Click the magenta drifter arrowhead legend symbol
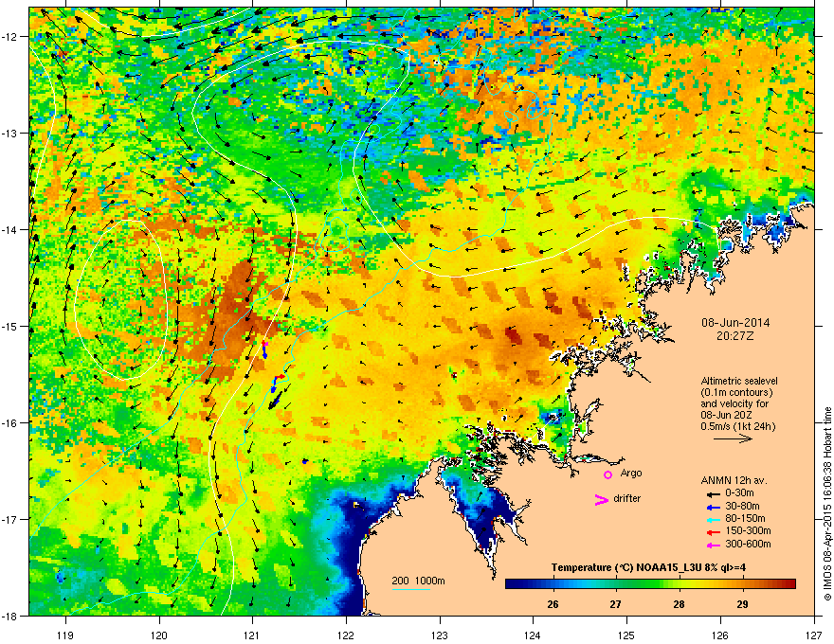The height and width of the screenshot is (644, 834). [601, 499]
